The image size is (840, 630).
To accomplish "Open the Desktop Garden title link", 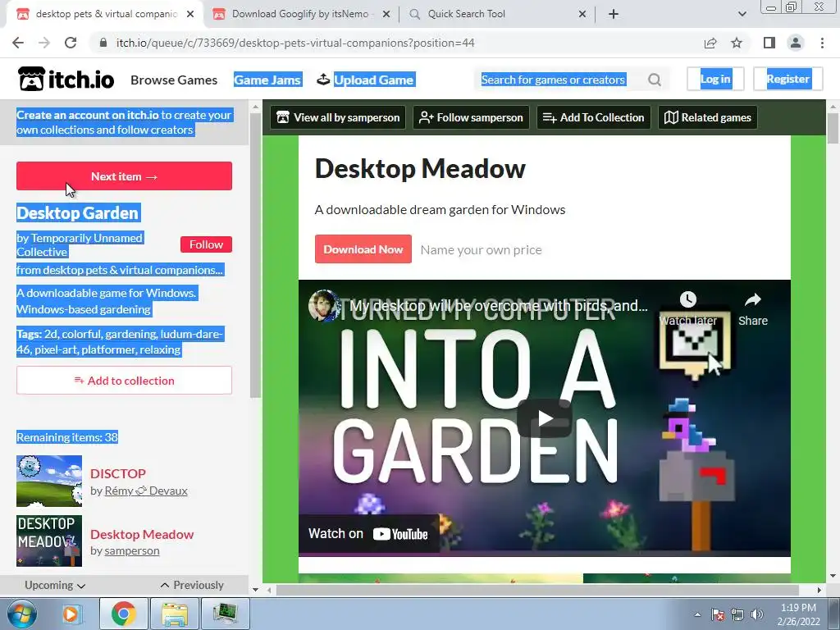I will (x=78, y=212).
